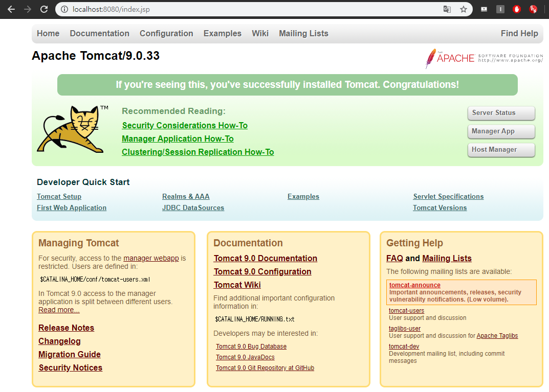Screen dimensions: 549x392
Task: Click the translate page icon
Action: point(447,9)
